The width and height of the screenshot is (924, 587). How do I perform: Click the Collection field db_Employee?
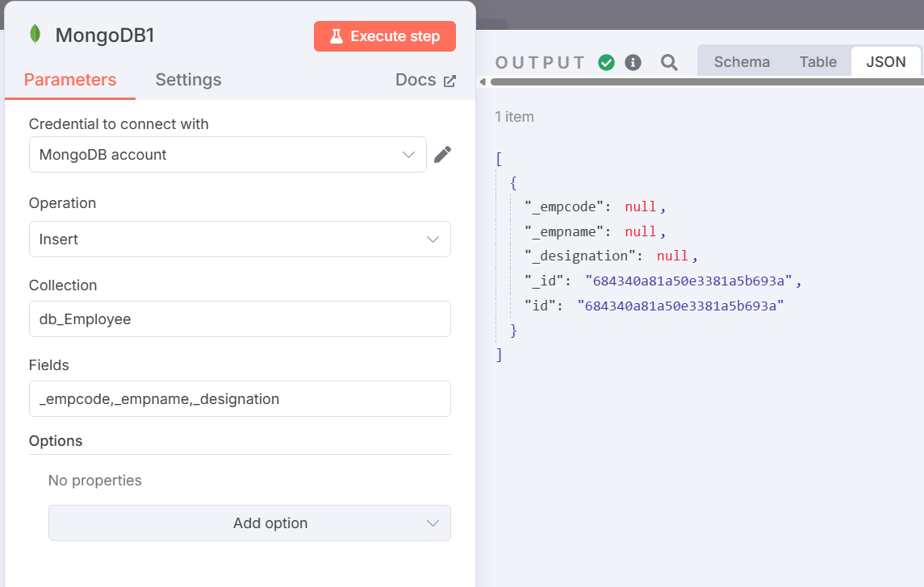click(x=240, y=319)
